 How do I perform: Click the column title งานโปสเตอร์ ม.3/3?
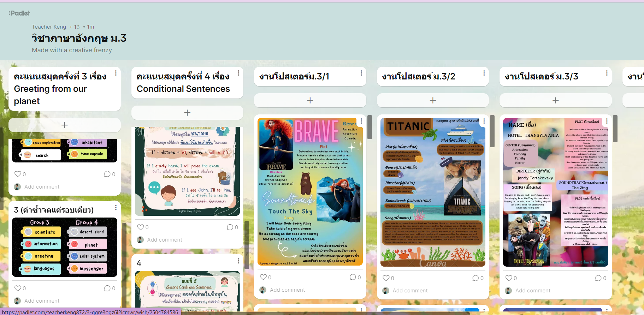542,77
